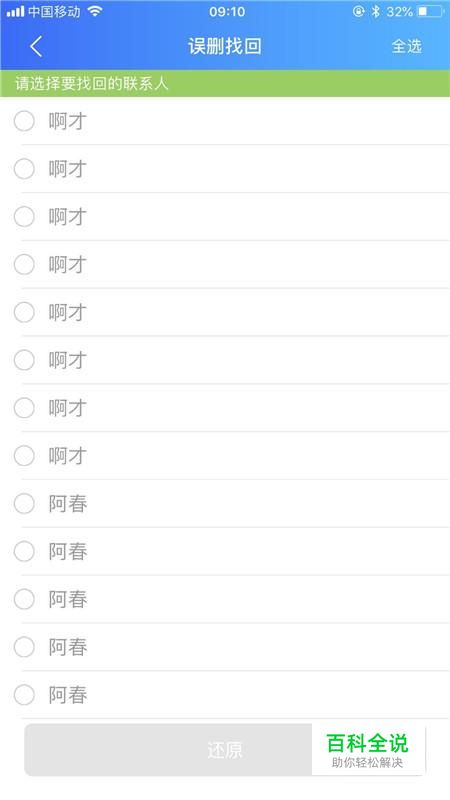Viewport: 450px width, 800px height.
Task: Tap 全选 to select all contacts
Action: point(407,46)
